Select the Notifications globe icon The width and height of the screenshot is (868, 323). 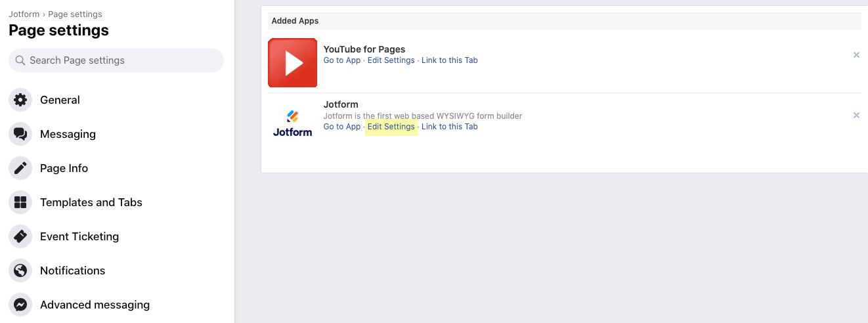[20, 270]
